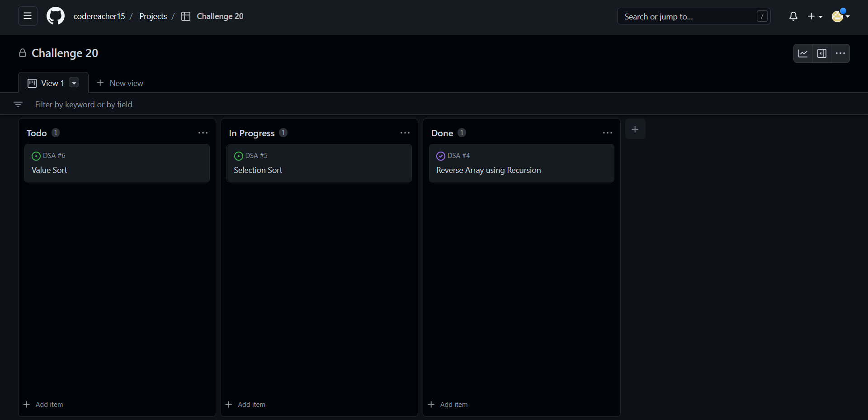
Task: Open the project options kebab menu
Action: pos(840,53)
